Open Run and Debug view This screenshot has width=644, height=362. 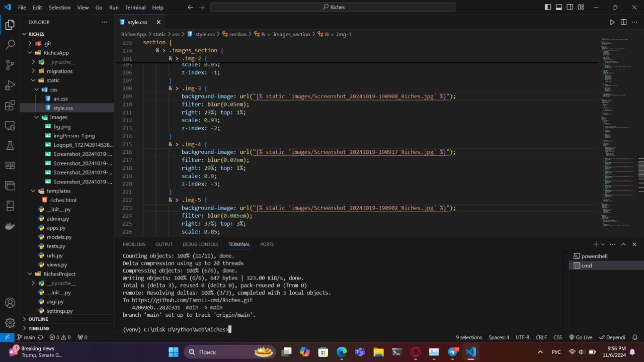[x=10, y=85]
